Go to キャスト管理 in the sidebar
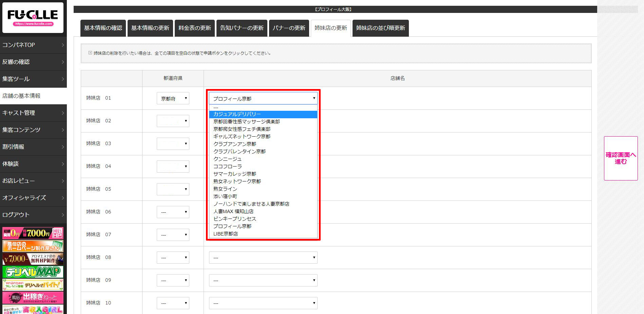 tap(33, 113)
